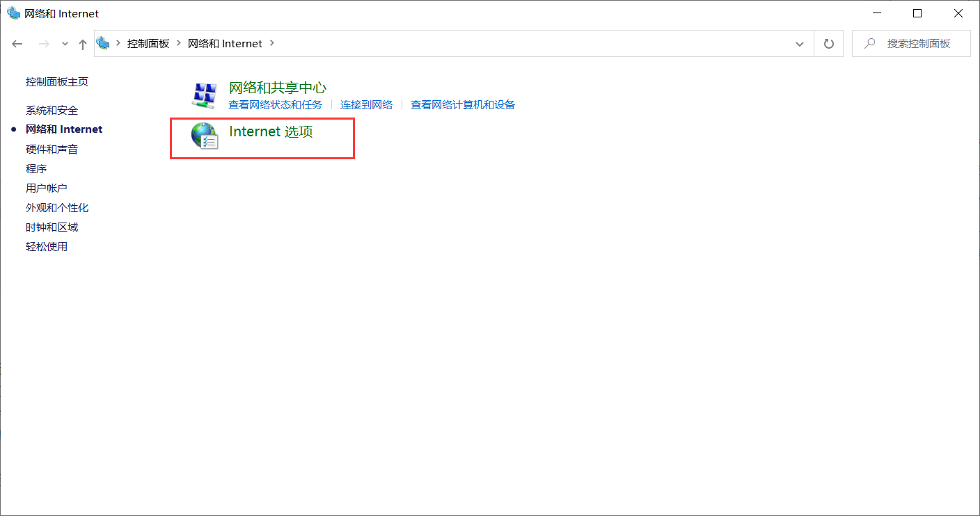Expand chevron after 网络和 Internet breadcrumb
Viewport: 980px width, 516px height.
[x=271, y=43]
